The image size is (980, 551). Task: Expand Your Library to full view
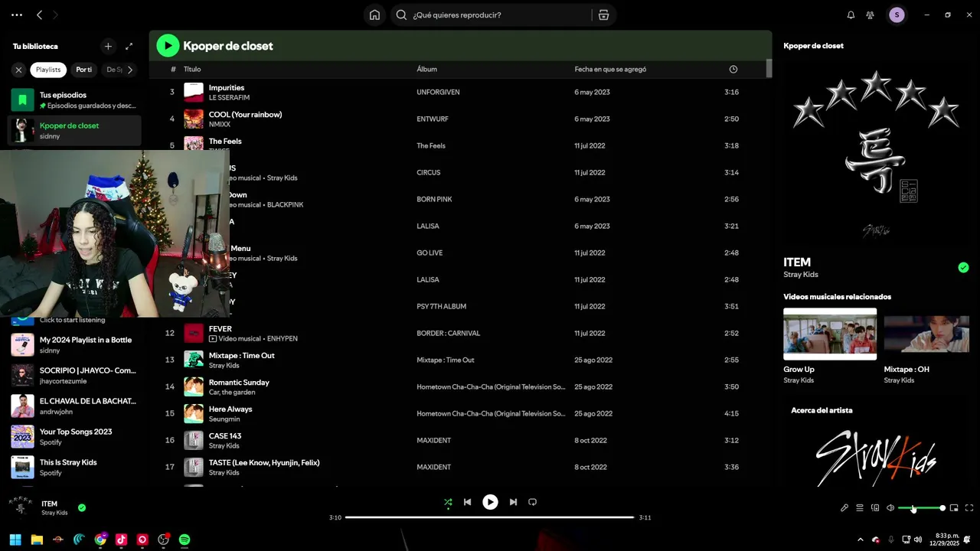coord(129,46)
